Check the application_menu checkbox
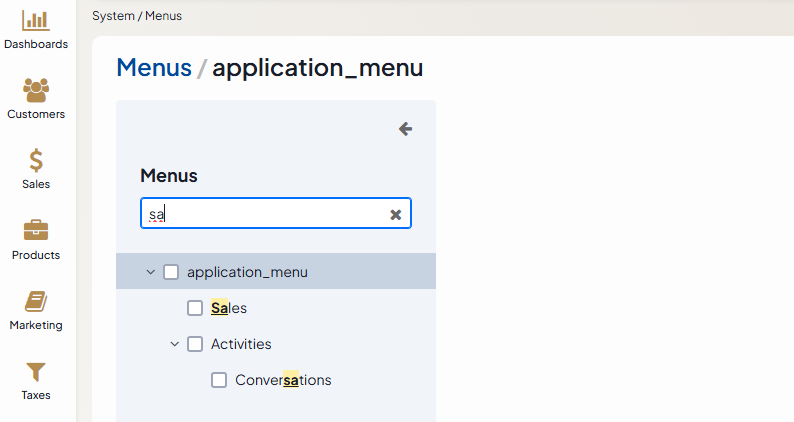 (171, 272)
